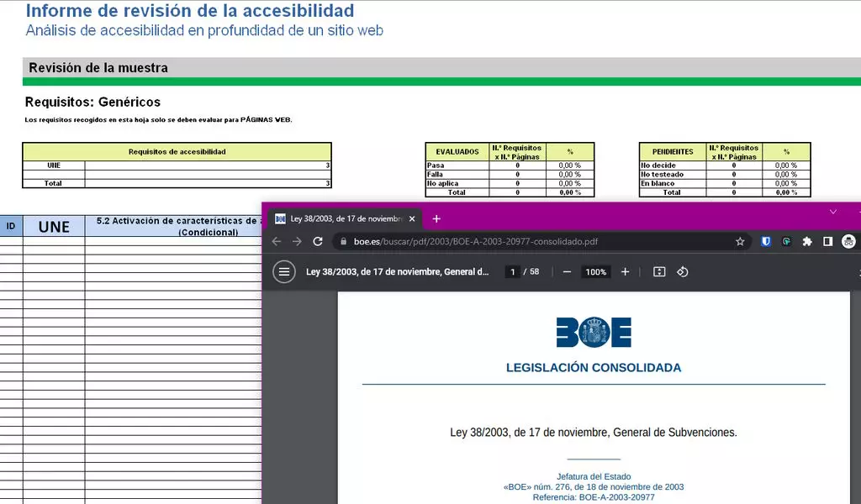
Task: Click the boe.es address bar
Action: pyautogui.click(x=504, y=242)
